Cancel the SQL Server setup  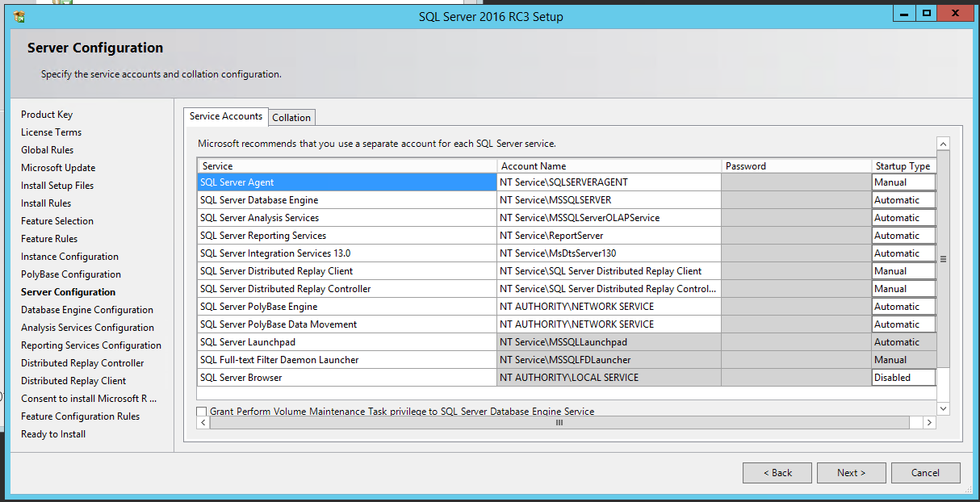pos(926,473)
